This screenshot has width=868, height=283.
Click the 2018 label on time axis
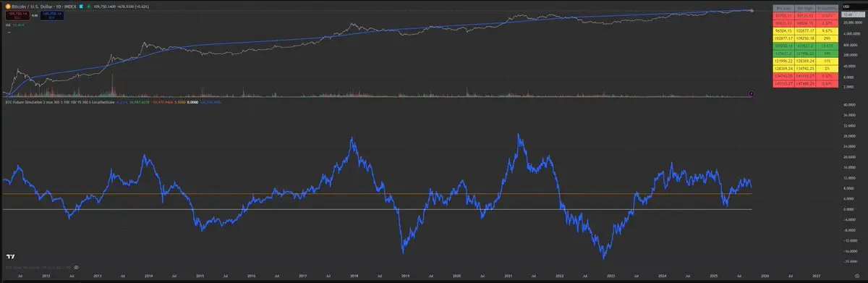(x=354, y=276)
